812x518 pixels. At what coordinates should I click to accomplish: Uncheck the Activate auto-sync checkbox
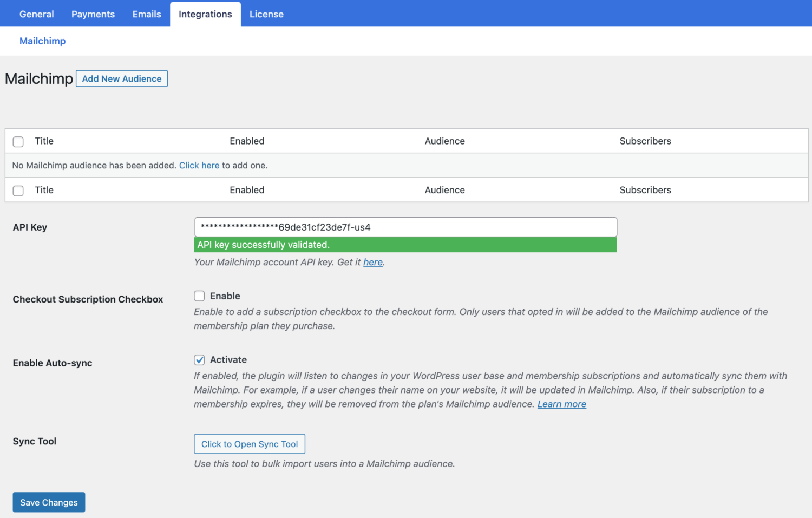point(199,360)
